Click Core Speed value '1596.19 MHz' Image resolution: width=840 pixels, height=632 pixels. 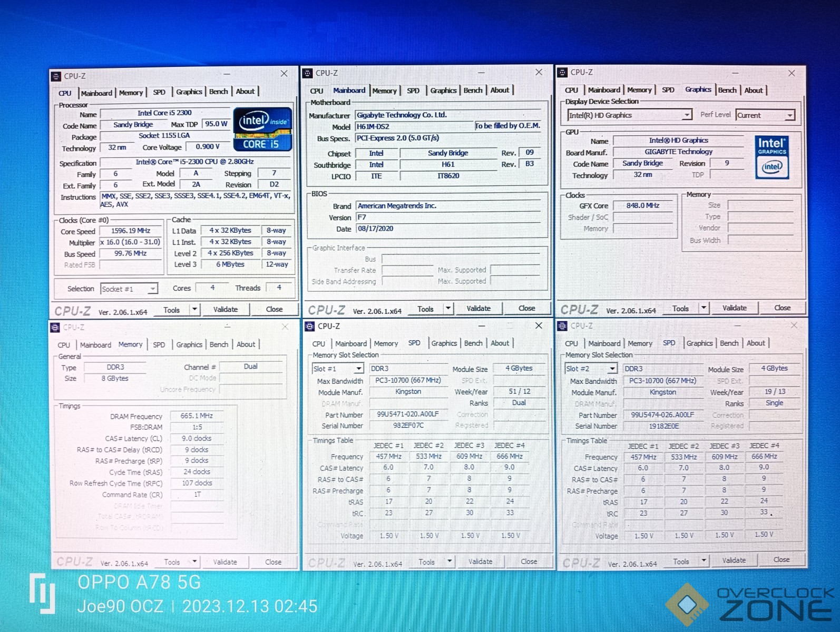tap(131, 231)
